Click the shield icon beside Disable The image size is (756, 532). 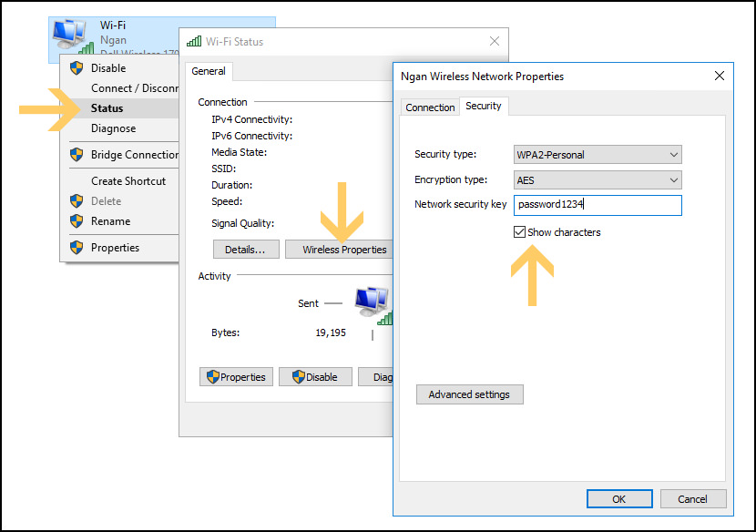pyautogui.click(x=77, y=68)
